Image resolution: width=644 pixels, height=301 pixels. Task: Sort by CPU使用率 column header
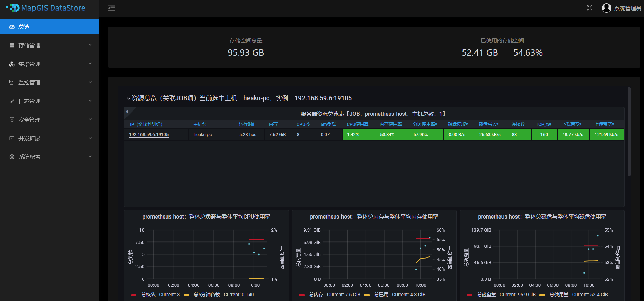(358, 125)
